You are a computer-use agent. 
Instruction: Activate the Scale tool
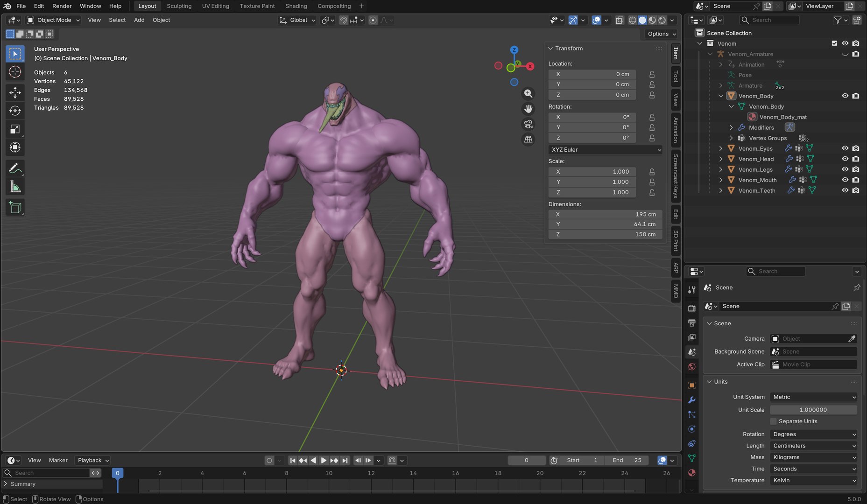pos(15,129)
